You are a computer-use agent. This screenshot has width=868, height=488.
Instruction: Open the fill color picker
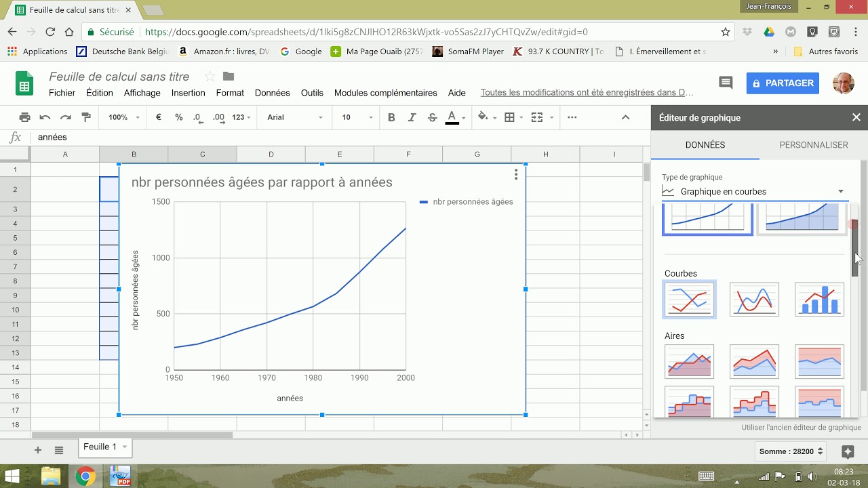[486, 117]
